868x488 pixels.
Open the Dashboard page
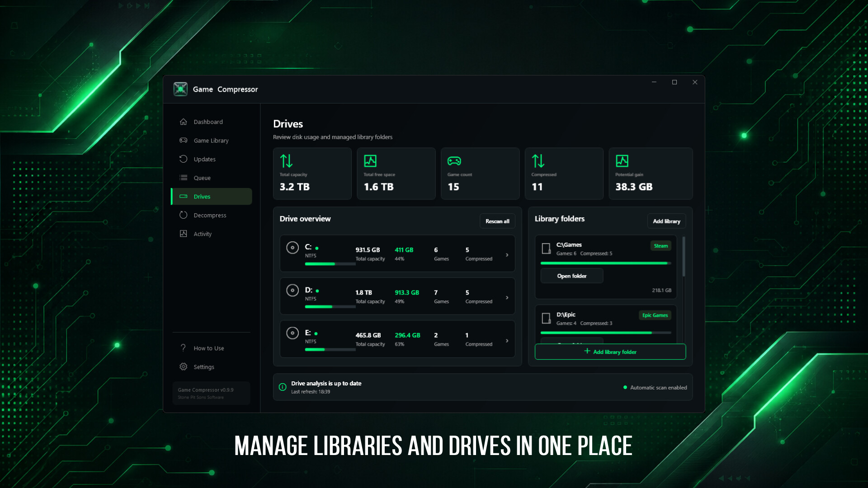212,122
